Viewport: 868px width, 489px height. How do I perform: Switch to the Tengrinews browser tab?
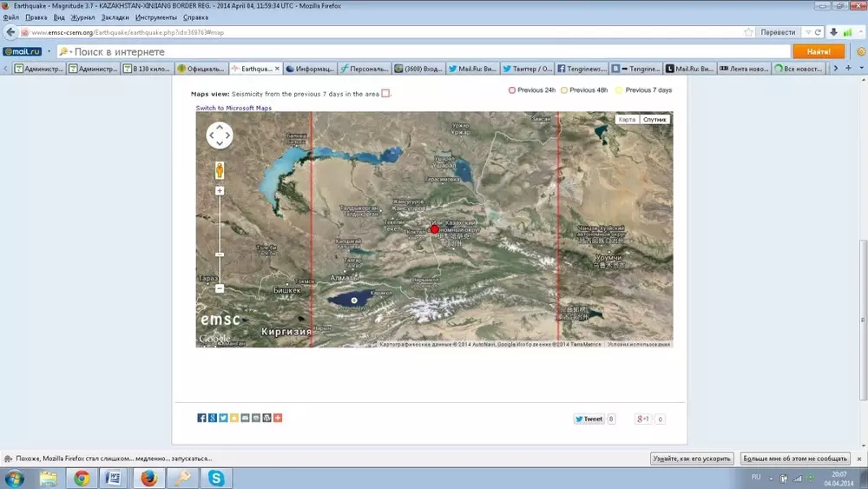click(583, 69)
